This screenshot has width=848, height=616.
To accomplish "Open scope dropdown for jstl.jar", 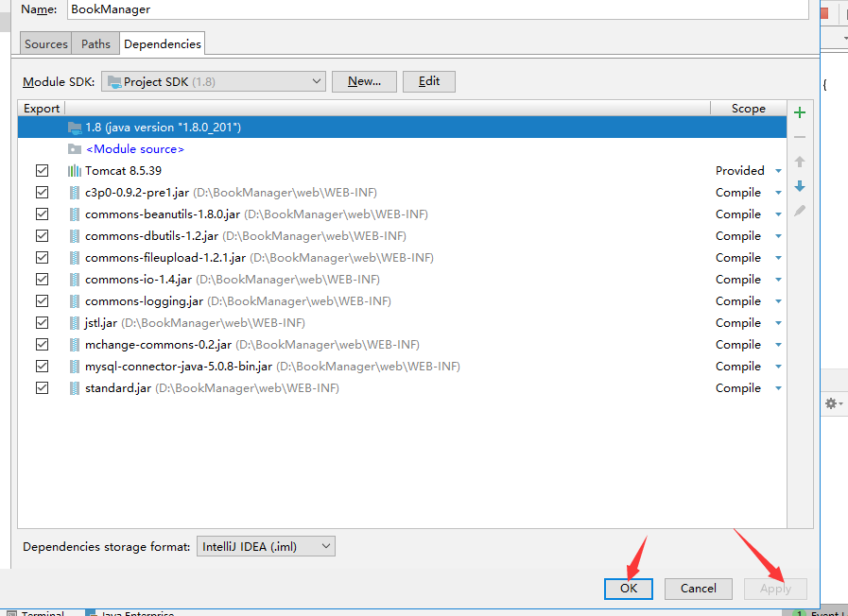I will click(778, 323).
